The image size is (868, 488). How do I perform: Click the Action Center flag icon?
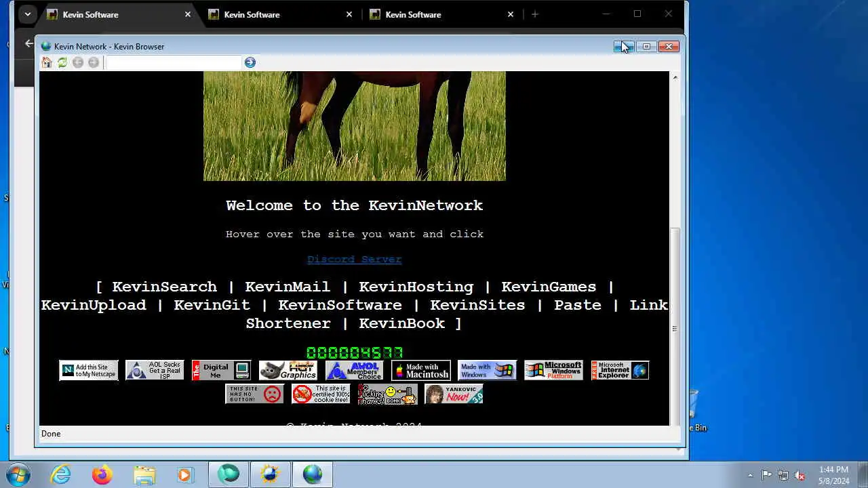(x=766, y=475)
